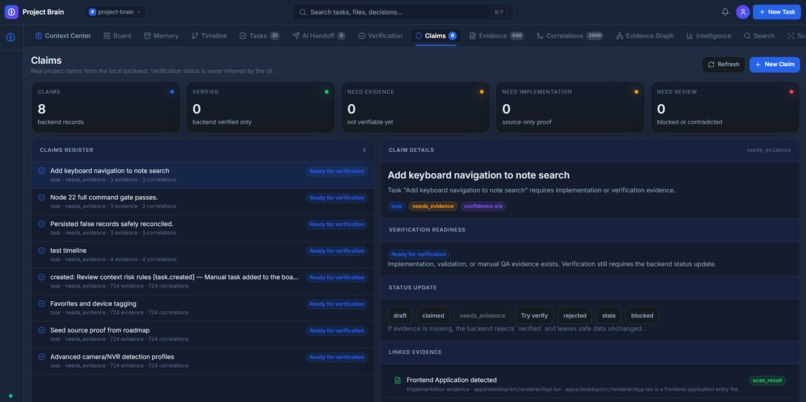Open notifications bell icon
The image size is (806, 402).
(725, 12)
